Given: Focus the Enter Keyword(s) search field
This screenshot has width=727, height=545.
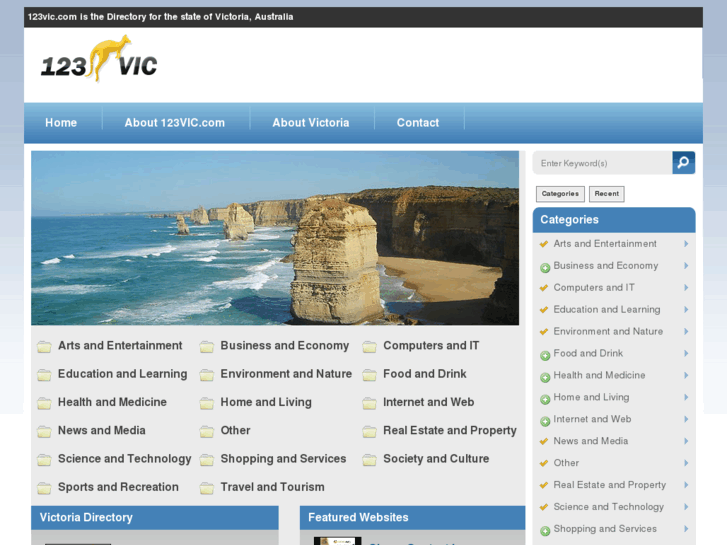Looking at the screenshot, I should coord(602,163).
